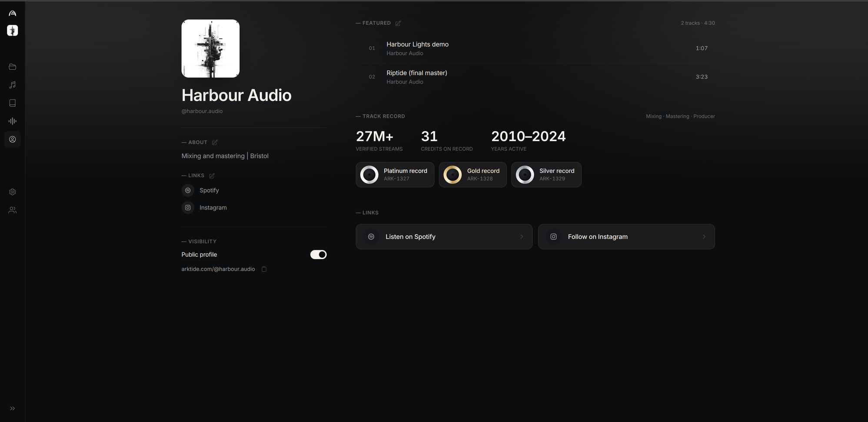Click the 3:23 track duration
This screenshot has width=868, height=422.
click(x=702, y=77)
